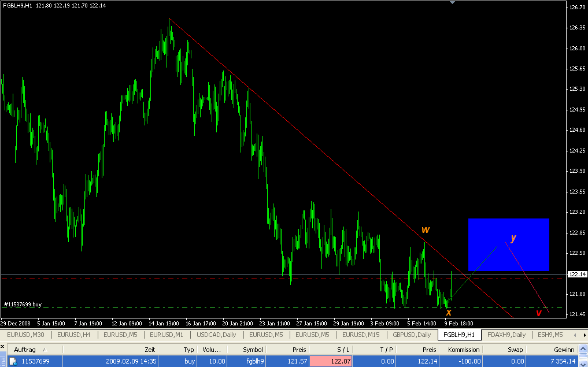Switch to the FDAXH9,Daily tab
The image size is (588, 367).
(506, 335)
